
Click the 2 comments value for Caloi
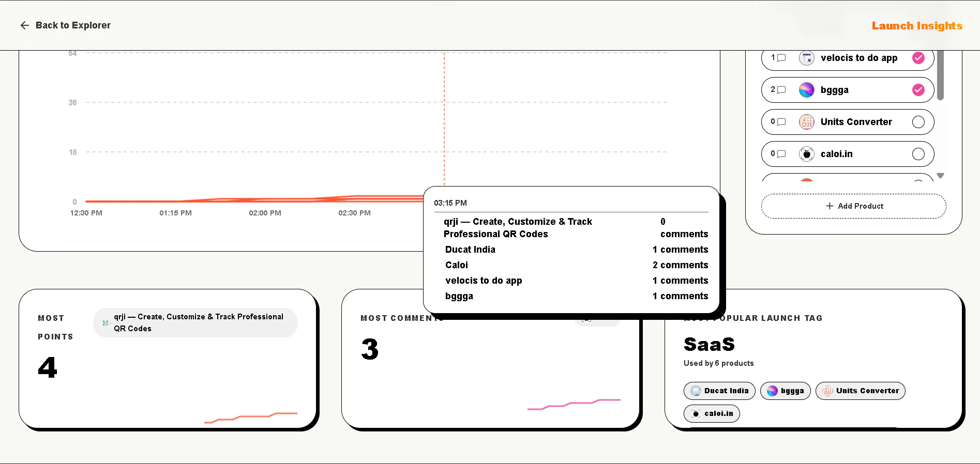[680, 265]
